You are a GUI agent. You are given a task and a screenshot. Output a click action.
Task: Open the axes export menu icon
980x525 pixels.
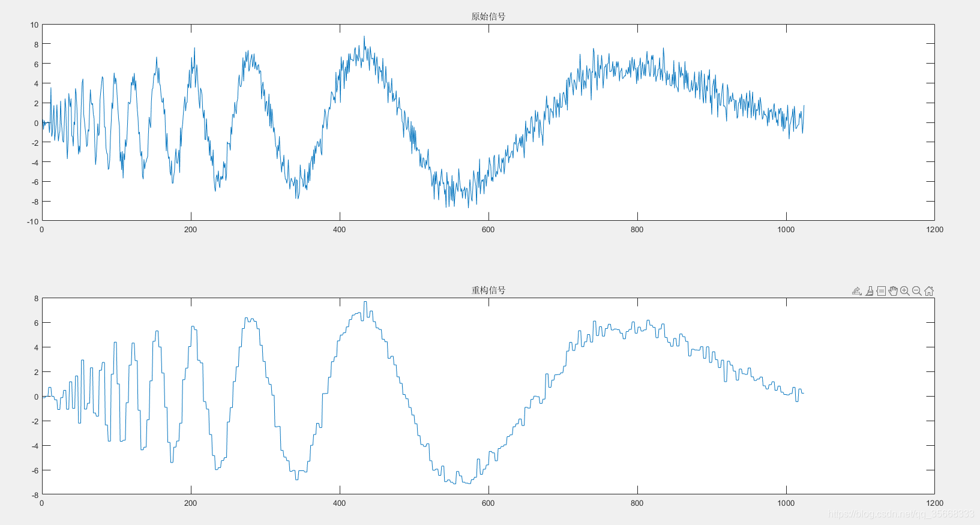[x=857, y=291]
